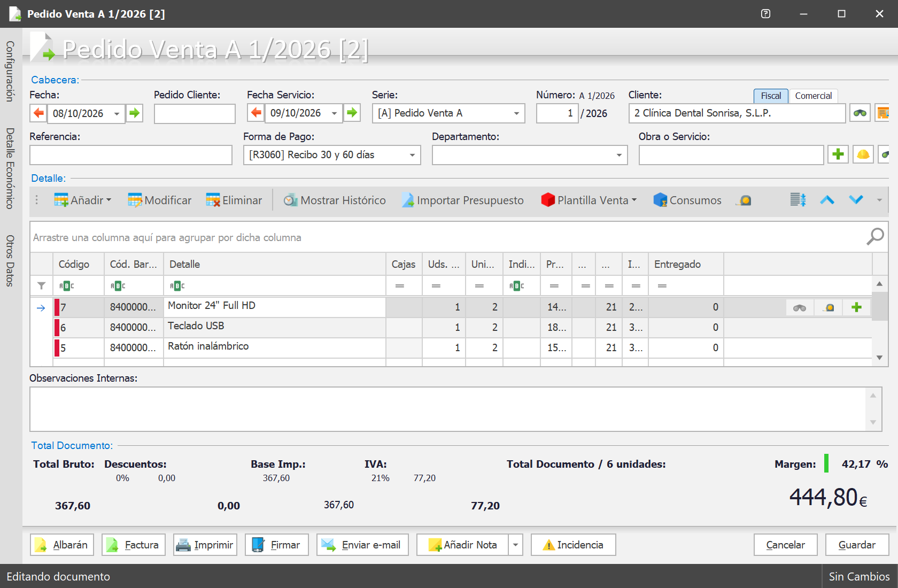Open Departamento dropdown
The image size is (898, 588).
619,155
